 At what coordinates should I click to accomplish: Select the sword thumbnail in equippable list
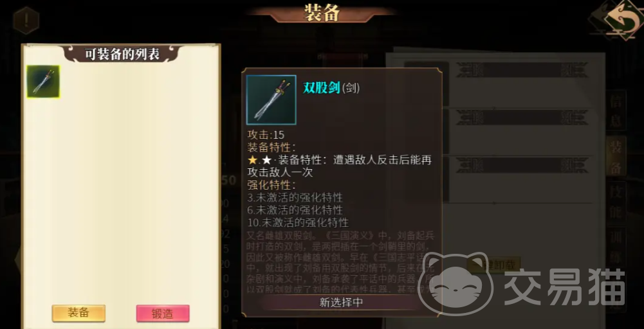pos(43,81)
